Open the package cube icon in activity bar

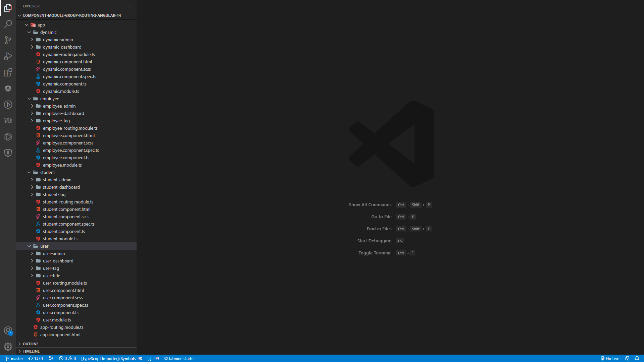point(8,136)
